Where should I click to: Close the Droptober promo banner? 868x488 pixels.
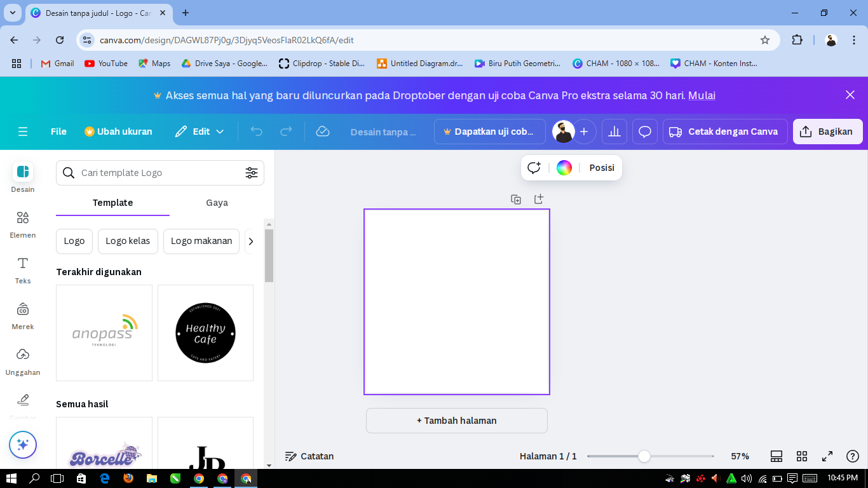tap(850, 95)
